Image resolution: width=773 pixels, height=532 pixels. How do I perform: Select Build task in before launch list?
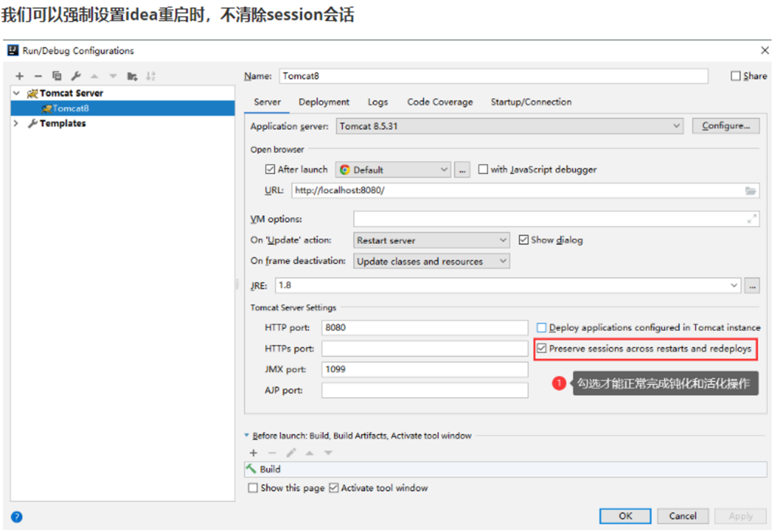[x=505, y=469]
